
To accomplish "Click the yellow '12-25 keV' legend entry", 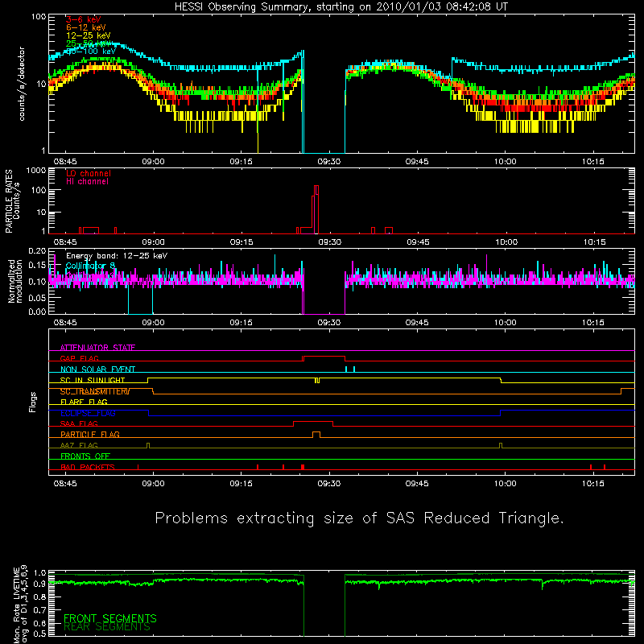I will [x=89, y=35].
